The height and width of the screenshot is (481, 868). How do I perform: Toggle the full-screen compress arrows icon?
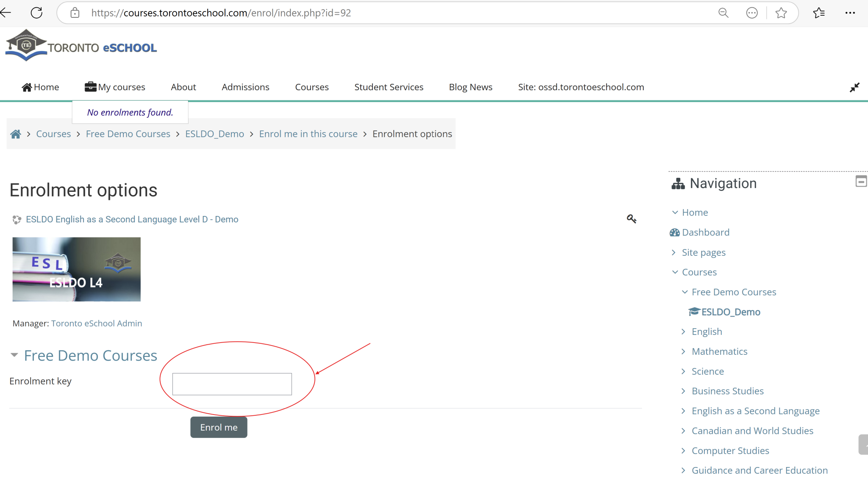pyautogui.click(x=854, y=87)
